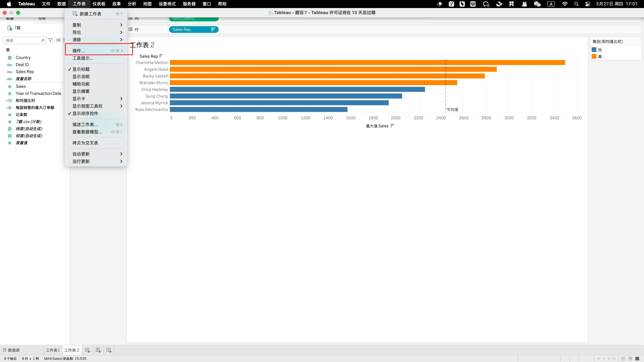This screenshot has height=362, width=644.
Task: Expand the 导出 submenu
Action: point(96,33)
